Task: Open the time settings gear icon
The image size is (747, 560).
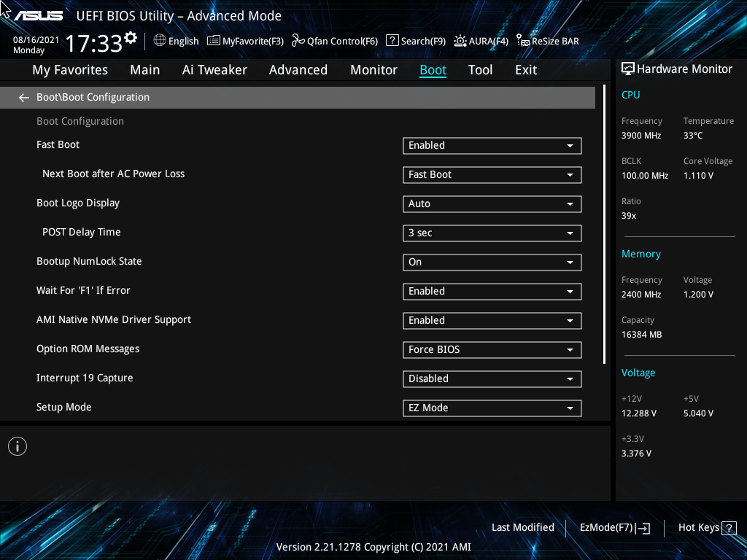Action: coord(130,38)
